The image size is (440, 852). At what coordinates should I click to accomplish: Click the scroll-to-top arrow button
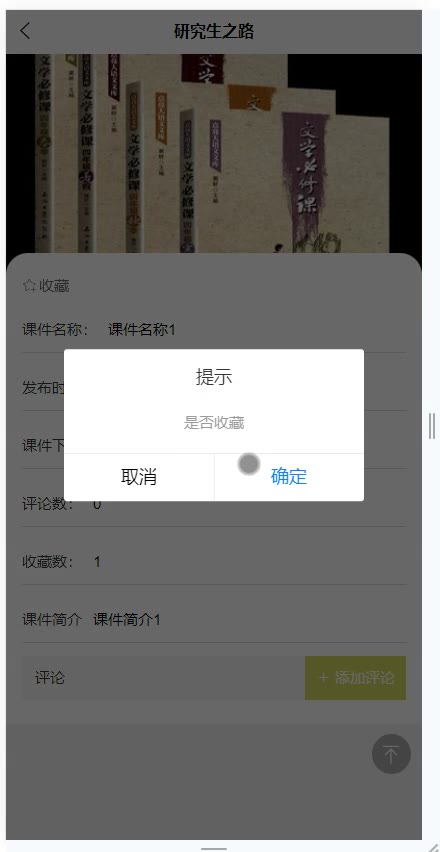click(391, 754)
